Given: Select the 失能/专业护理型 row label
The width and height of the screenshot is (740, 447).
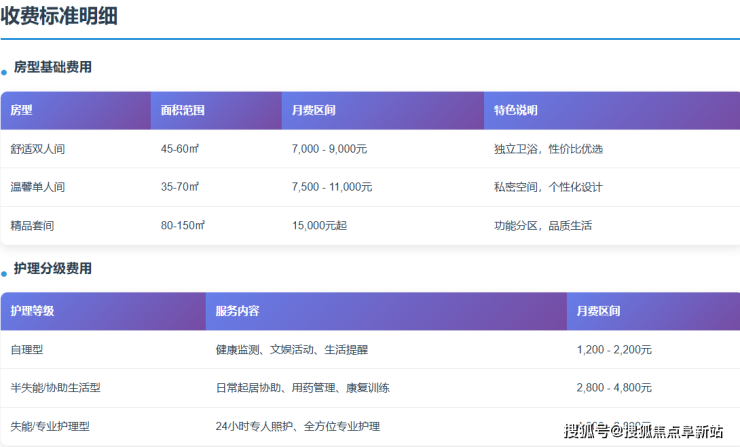Looking at the screenshot, I should [50, 427].
